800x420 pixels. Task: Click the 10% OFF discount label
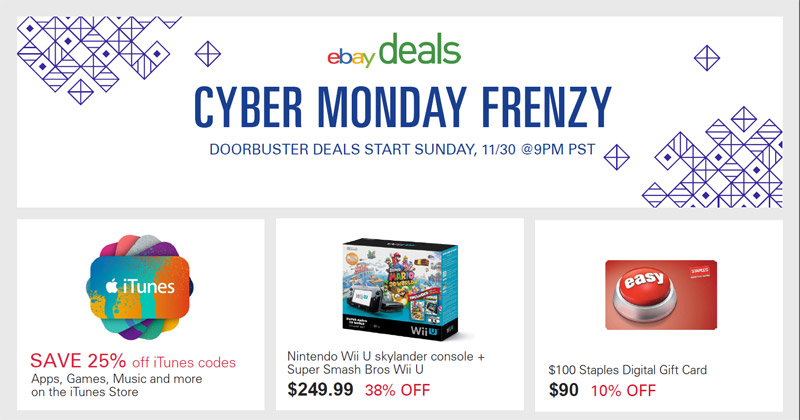click(624, 390)
